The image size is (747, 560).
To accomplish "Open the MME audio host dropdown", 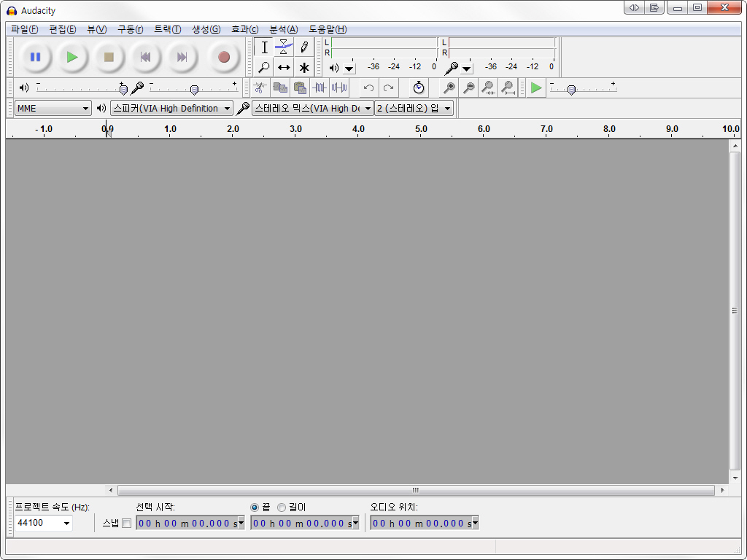I will coord(53,109).
